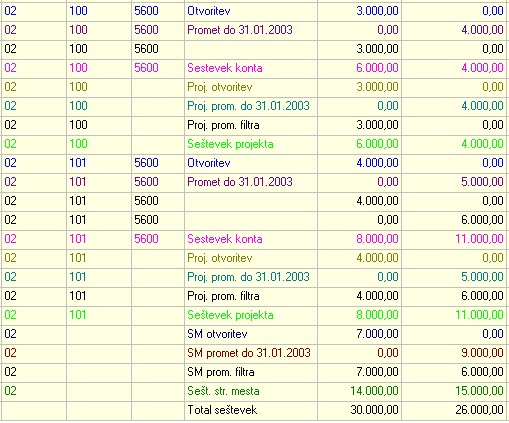Click the 4.000,00 value in first Promet row
Viewport: 509px width, 423px height.
click(482, 30)
